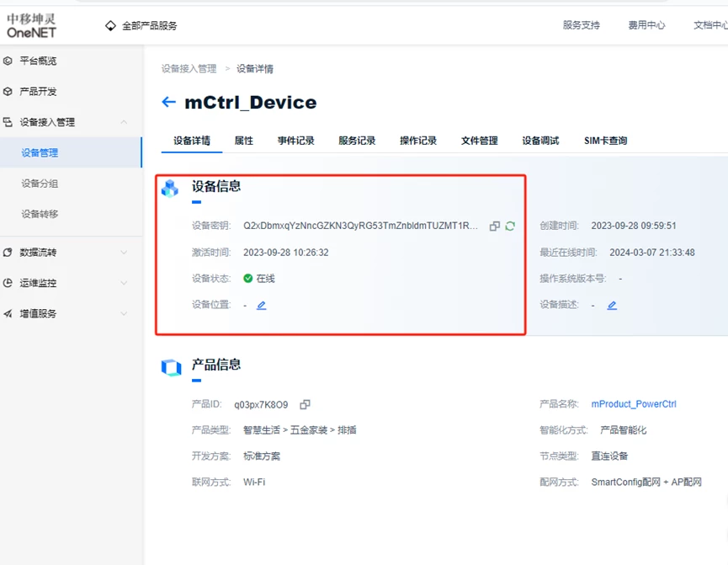Viewport: 728px width, 565px height.
Task: Click the 设备接入管理 breadcrumb link
Action: (x=189, y=69)
